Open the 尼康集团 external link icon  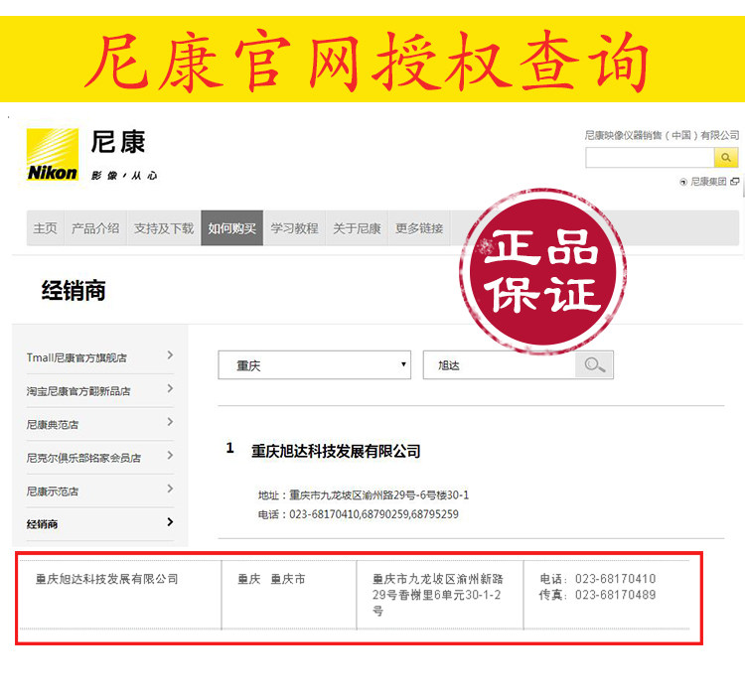click(735, 182)
